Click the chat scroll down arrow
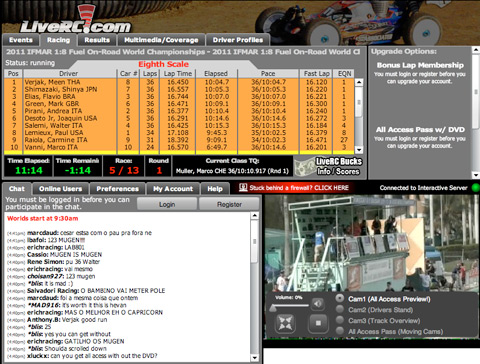Viewport: 480px width, 364px height. point(254,358)
